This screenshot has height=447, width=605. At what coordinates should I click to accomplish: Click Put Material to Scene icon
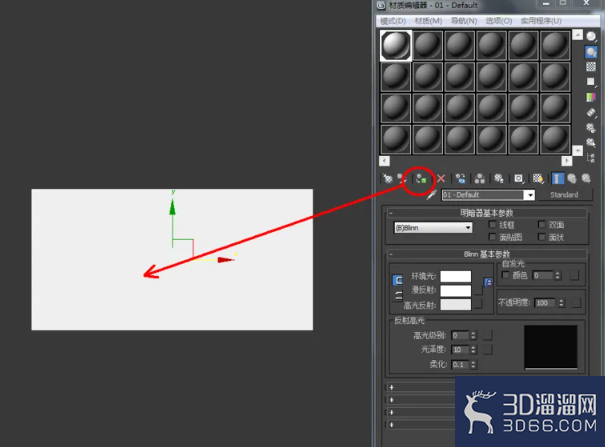[402, 178]
